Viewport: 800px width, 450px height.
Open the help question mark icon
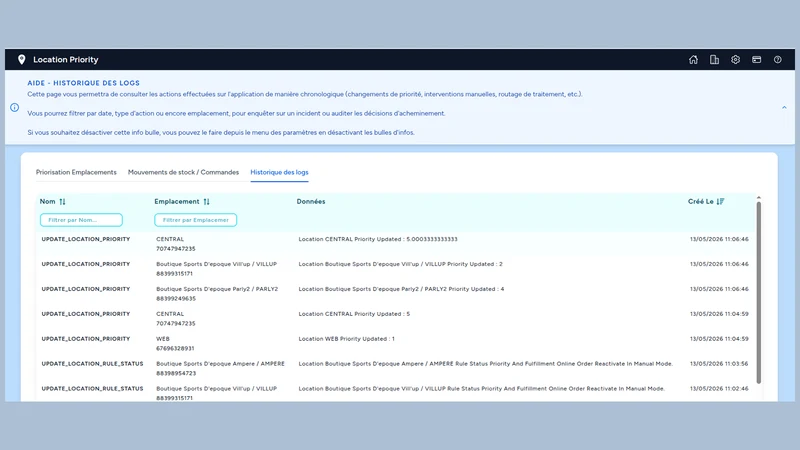tap(778, 60)
